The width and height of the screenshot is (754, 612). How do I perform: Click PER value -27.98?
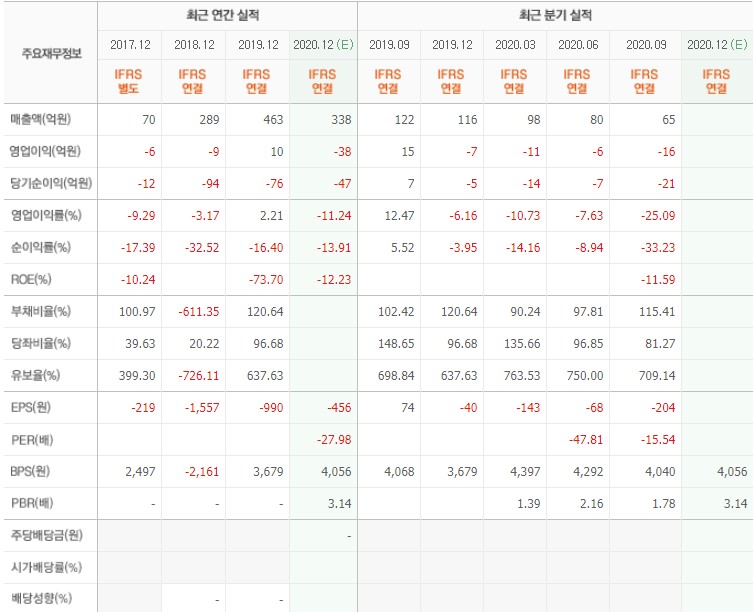point(334,440)
